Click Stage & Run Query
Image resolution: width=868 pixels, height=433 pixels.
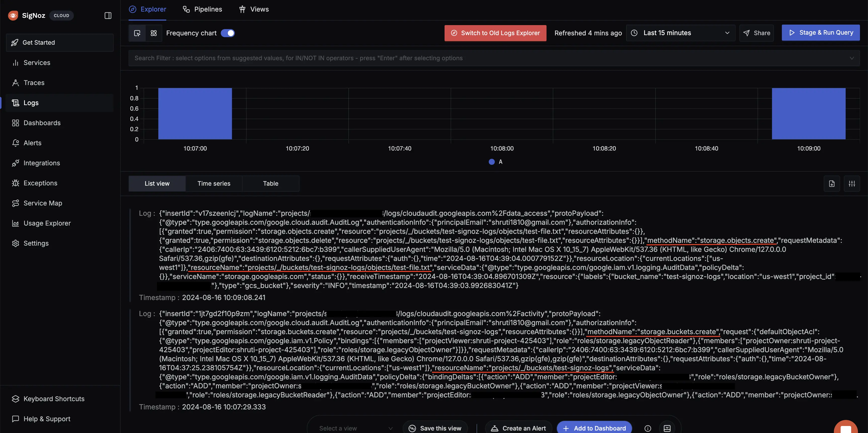[821, 33]
